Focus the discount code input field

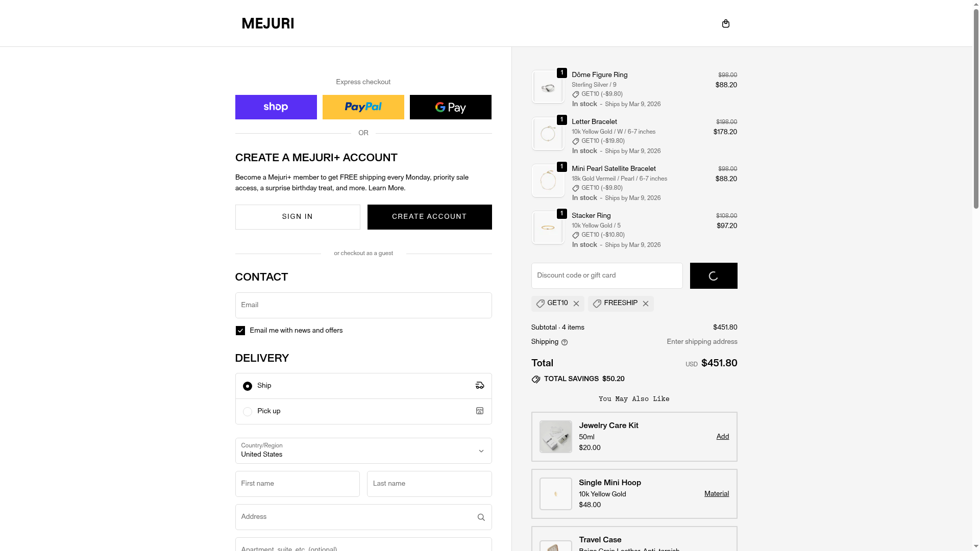tap(606, 275)
